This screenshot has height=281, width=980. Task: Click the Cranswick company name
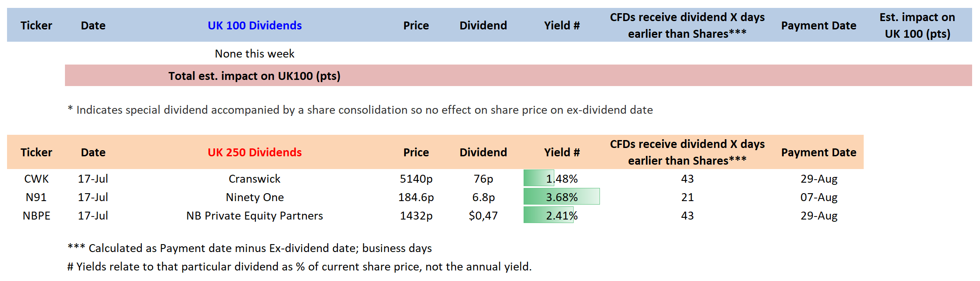pyautogui.click(x=255, y=179)
